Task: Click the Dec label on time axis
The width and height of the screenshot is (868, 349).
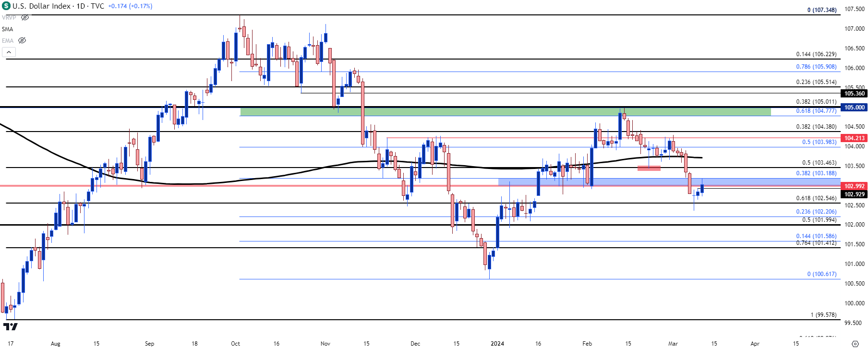Action: 415,344
